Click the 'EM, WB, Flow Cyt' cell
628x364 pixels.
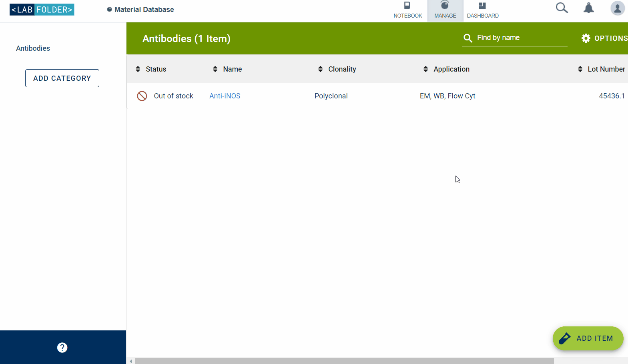(447, 96)
